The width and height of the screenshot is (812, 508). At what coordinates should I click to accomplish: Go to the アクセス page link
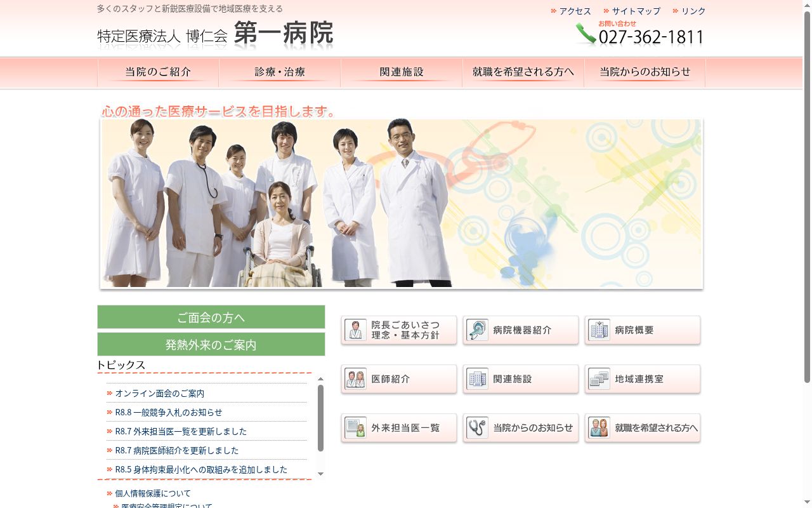(575, 11)
